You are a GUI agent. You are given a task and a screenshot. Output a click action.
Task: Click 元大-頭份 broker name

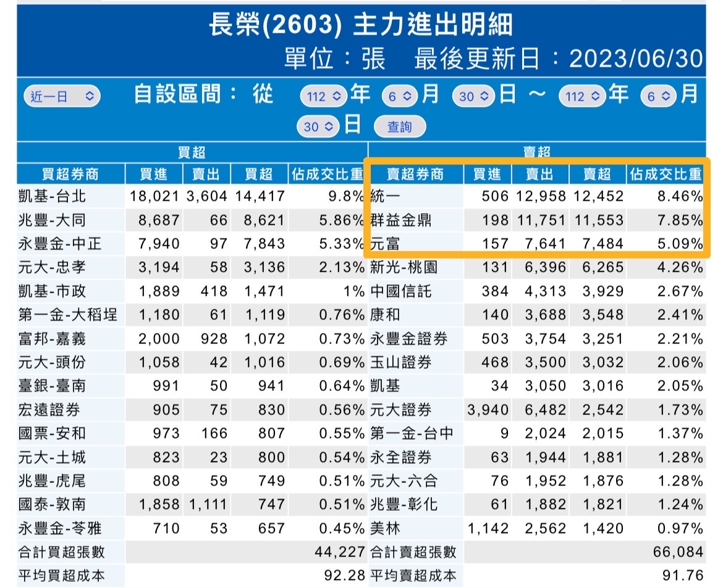pyautogui.click(x=52, y=362)
